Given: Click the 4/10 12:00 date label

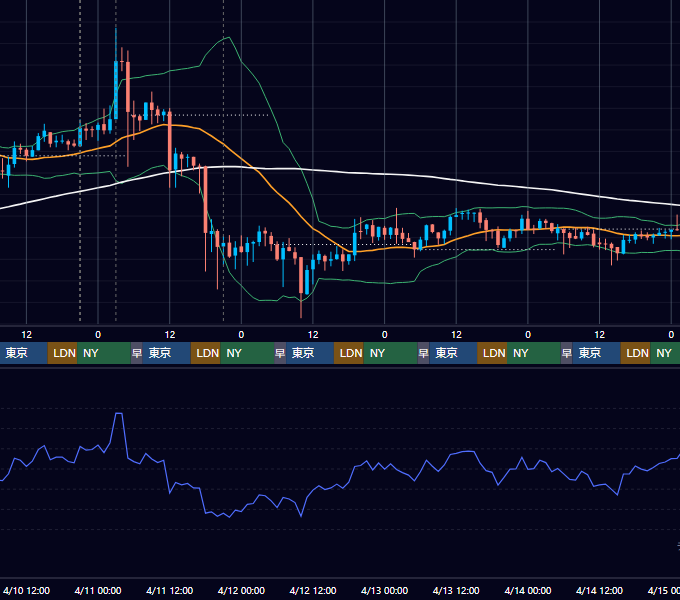Looking at the screenshot, I should [26, 590].
